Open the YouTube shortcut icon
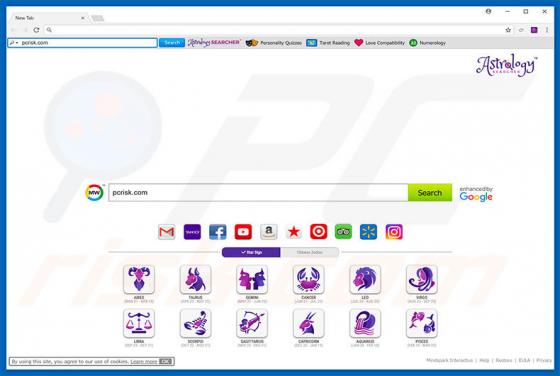The width and height of the screenshot is (560, 376). [243, 232]
